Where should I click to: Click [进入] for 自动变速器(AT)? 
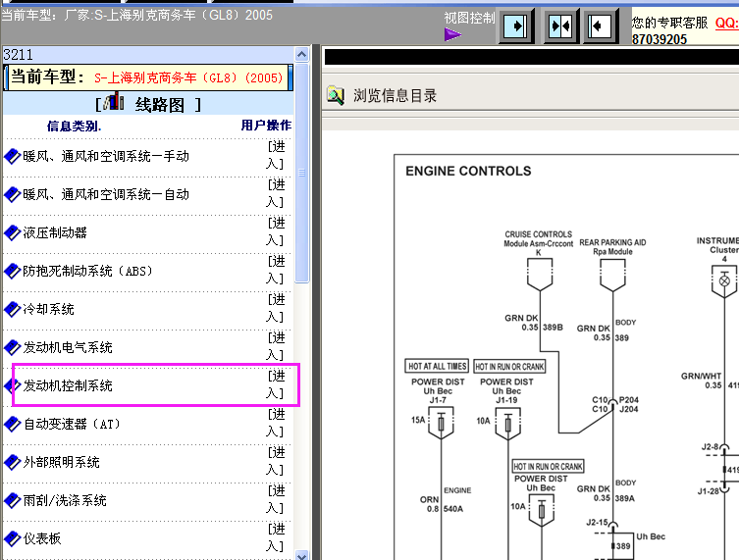pyautogui.click(x=276, y=423)
